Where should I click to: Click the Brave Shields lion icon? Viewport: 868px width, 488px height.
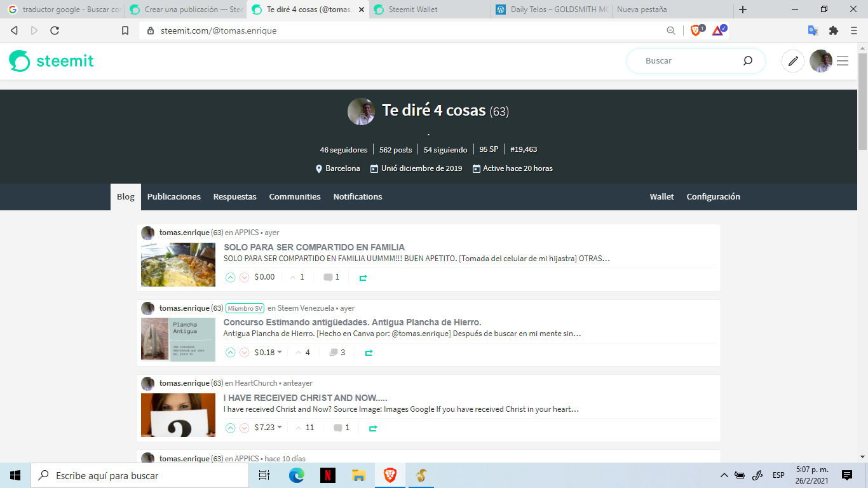coord(696,30)
